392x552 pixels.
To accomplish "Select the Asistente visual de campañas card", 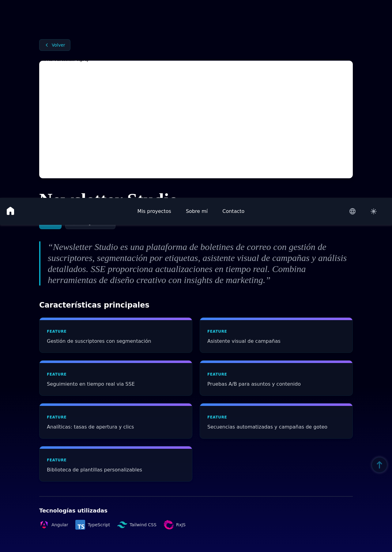I will [276, 335].
